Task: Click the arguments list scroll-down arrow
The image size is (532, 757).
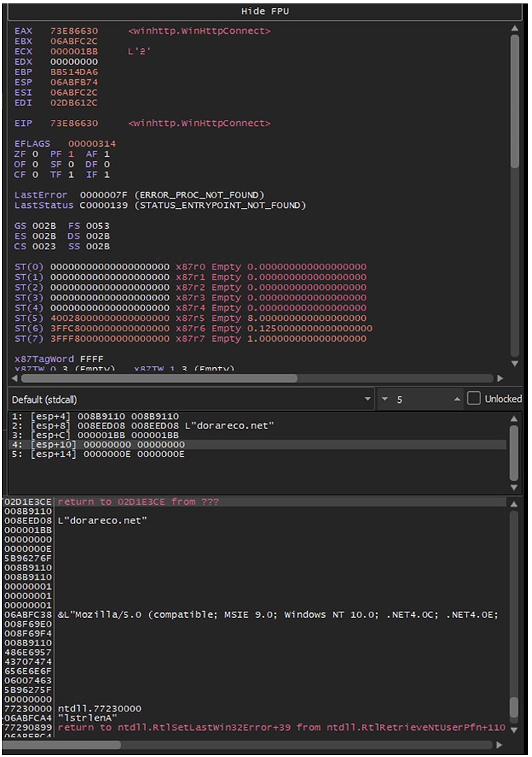Action: [514, 488]
